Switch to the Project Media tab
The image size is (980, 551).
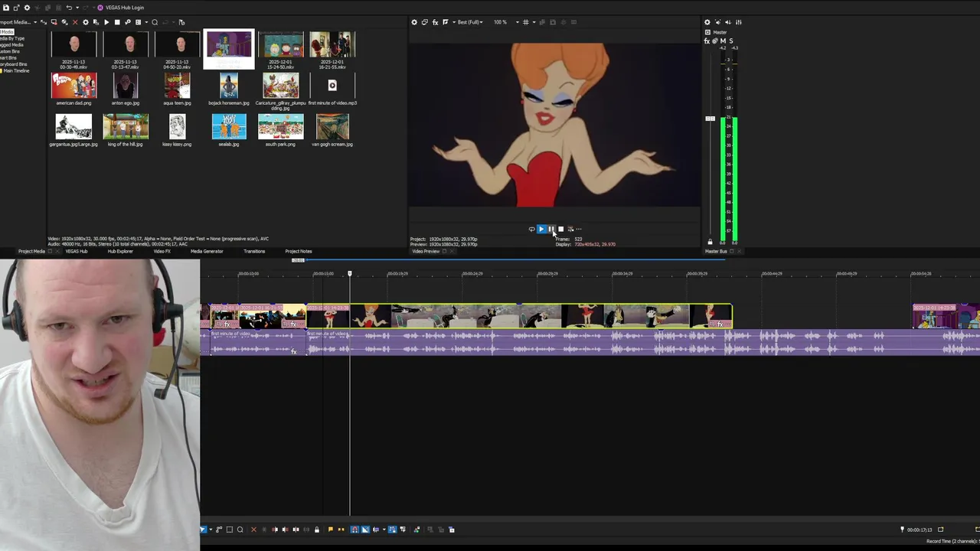coord(31,251)
